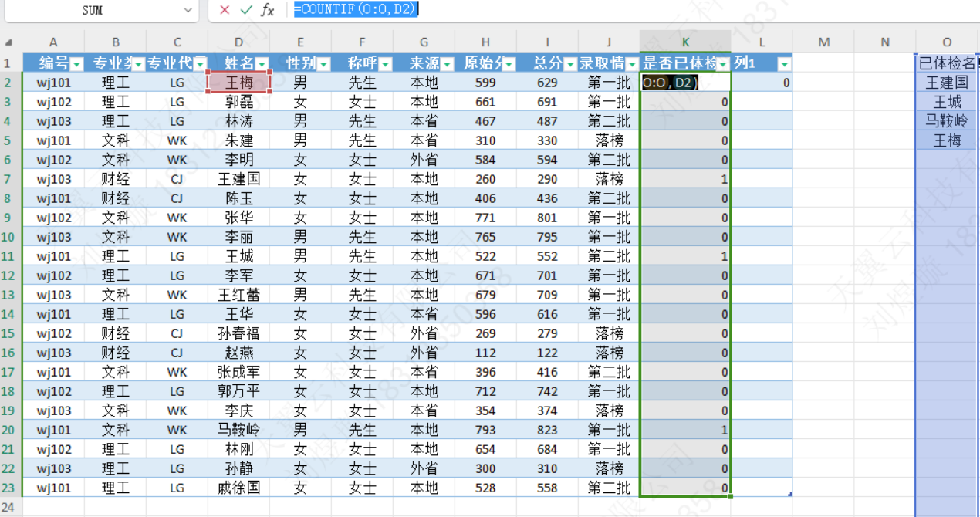Select the row 12 header
The image size is (980, 517).
[x=11, y=275]
